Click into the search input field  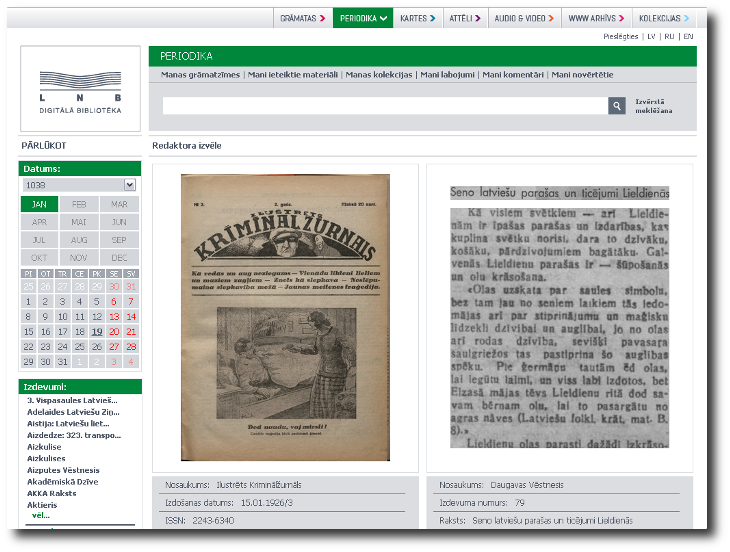point(385,106)
